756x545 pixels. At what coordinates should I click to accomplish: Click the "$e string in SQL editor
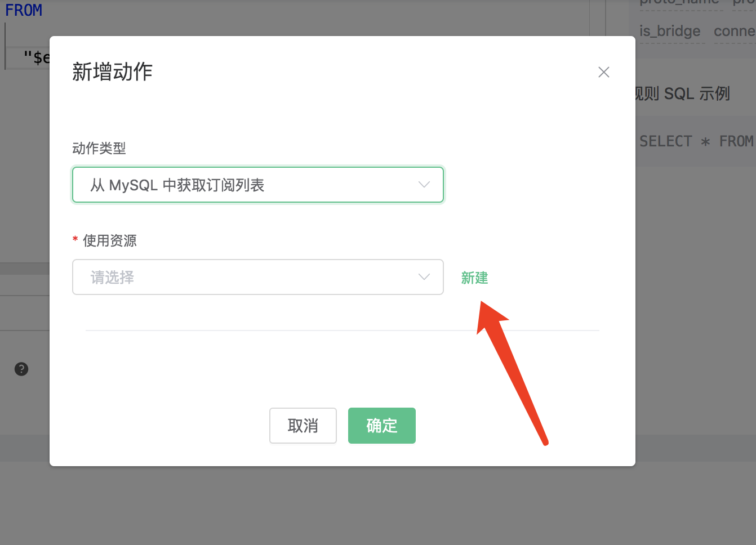37,57
